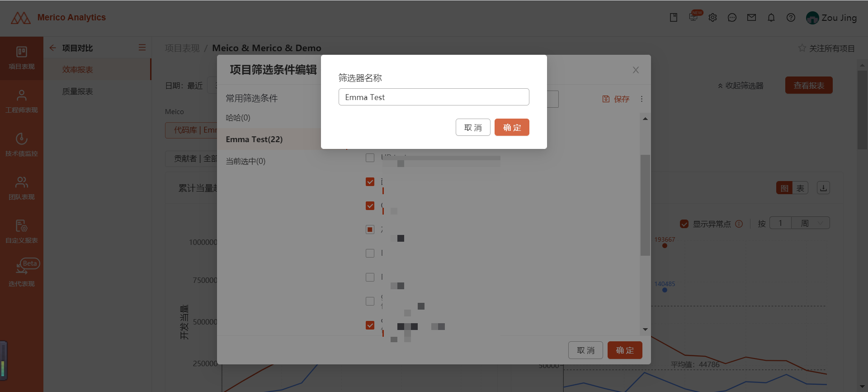Open 团队表现 sidebar section
The height and width of the screenshot is (392, 868).
pos(22,189)
